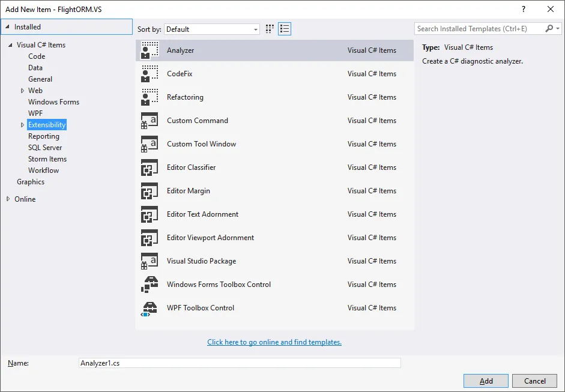The width and height of the screenshot is (565, 392).
Task: Select the Visual Studio Package name
Action: [x=201, y=261]
